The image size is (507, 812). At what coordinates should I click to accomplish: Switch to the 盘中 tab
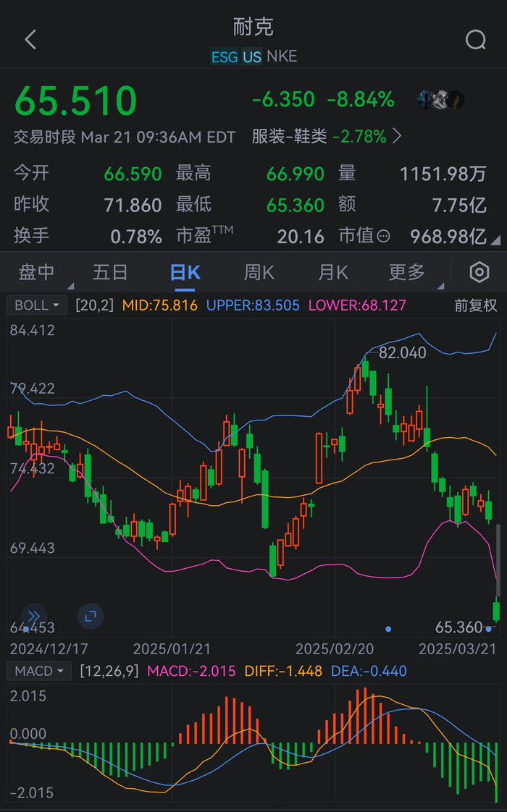36,272
